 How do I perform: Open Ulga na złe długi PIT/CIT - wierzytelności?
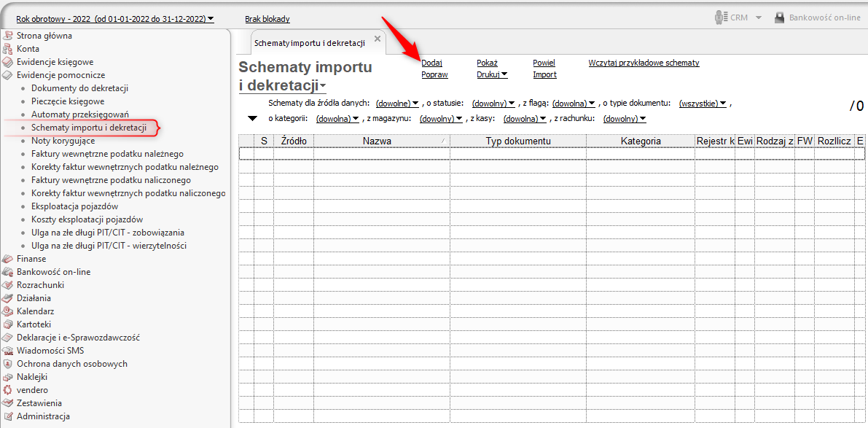[109, 245]
